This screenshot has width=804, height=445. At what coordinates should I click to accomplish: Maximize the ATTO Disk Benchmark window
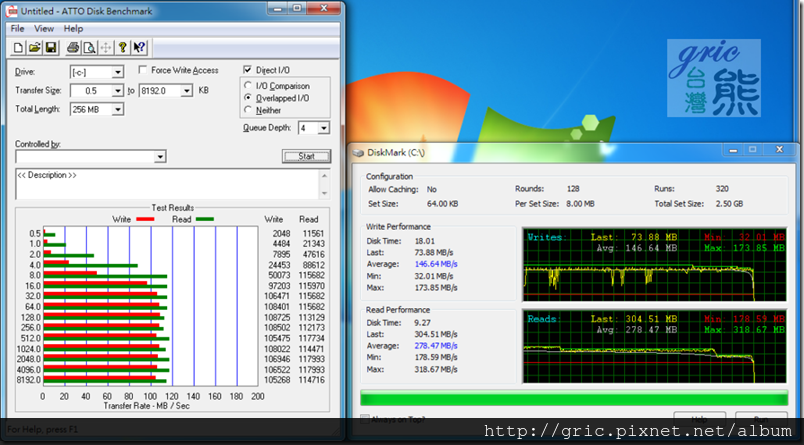(x=297, y=8)
